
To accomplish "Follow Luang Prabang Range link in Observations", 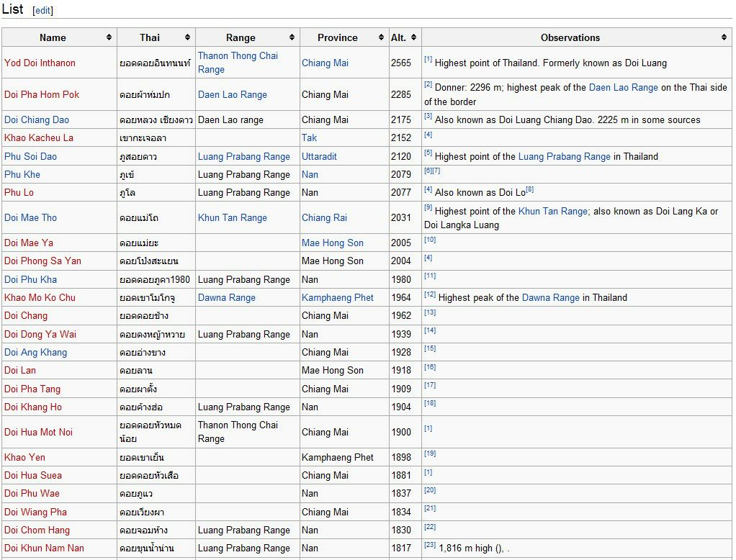I will pos(565,156).
